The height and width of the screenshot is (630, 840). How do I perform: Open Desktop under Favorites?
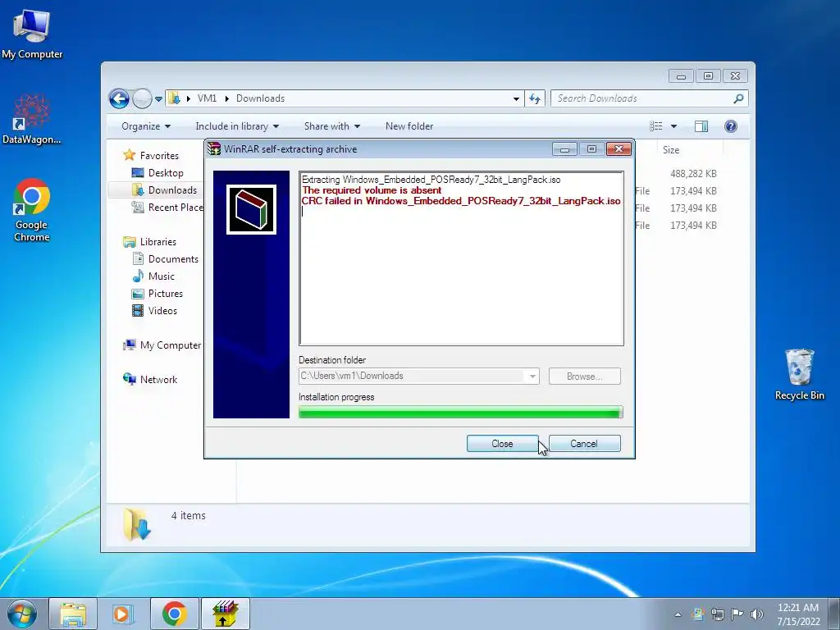[x=157, y=173]
